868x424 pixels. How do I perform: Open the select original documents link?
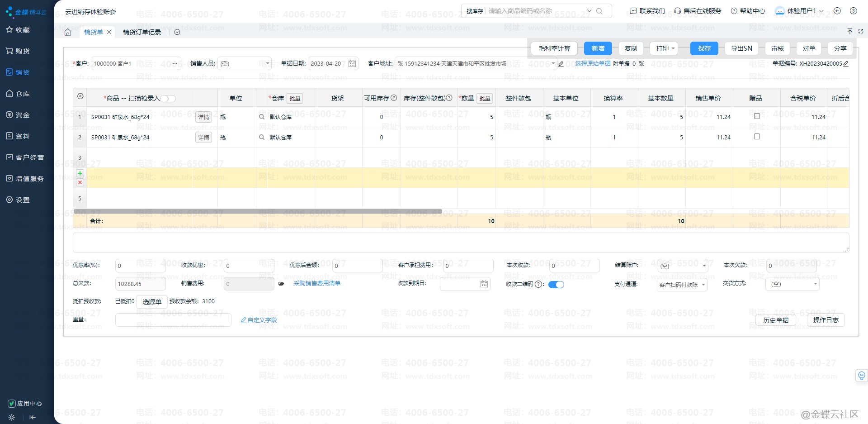coord(592,64)
